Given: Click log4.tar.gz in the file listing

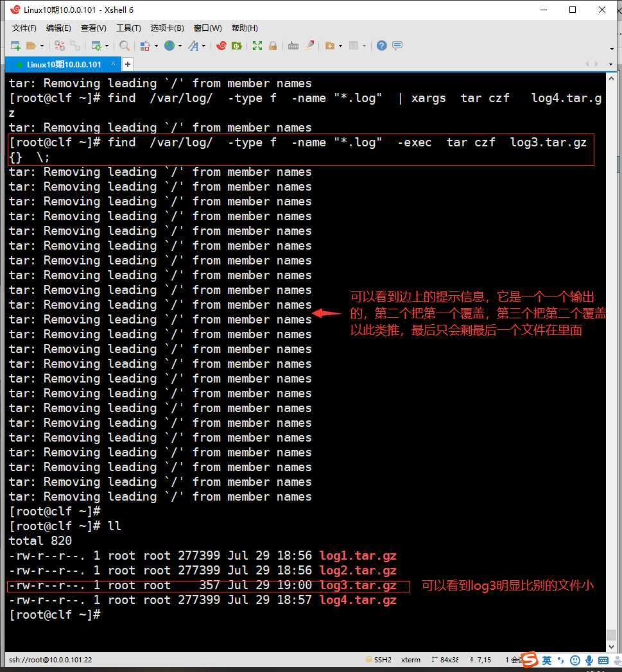Looking at the screenshot, I should pyautogui.click(x=358, y=600).
